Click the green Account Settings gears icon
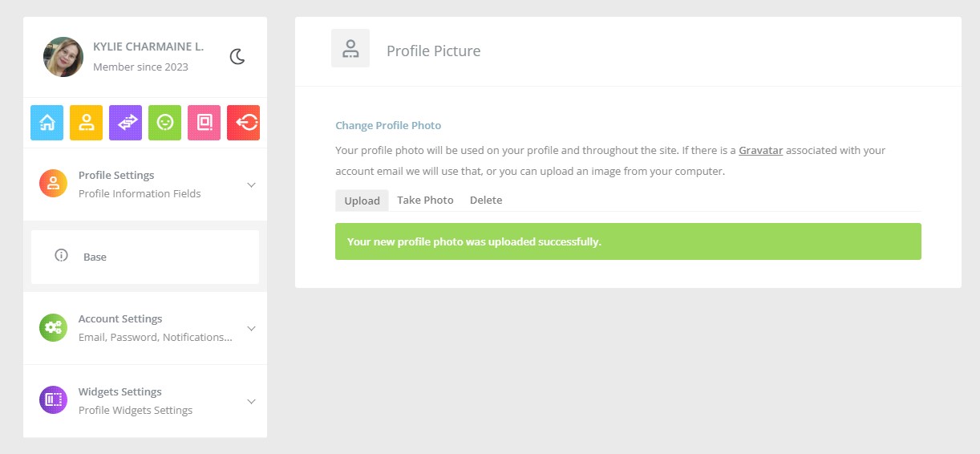The image size is (980, 454). pyautogui.click(x=53, y=327)
